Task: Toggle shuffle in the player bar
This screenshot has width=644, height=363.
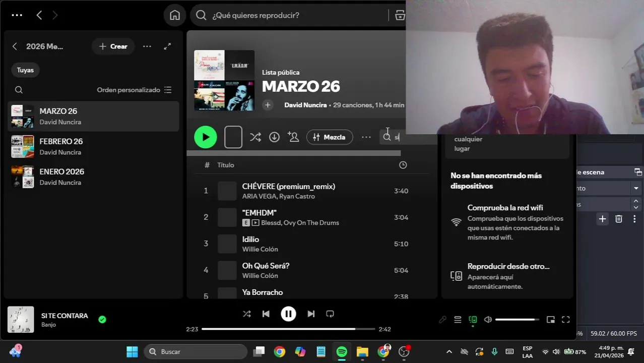Action: click(x=247, y=314)
